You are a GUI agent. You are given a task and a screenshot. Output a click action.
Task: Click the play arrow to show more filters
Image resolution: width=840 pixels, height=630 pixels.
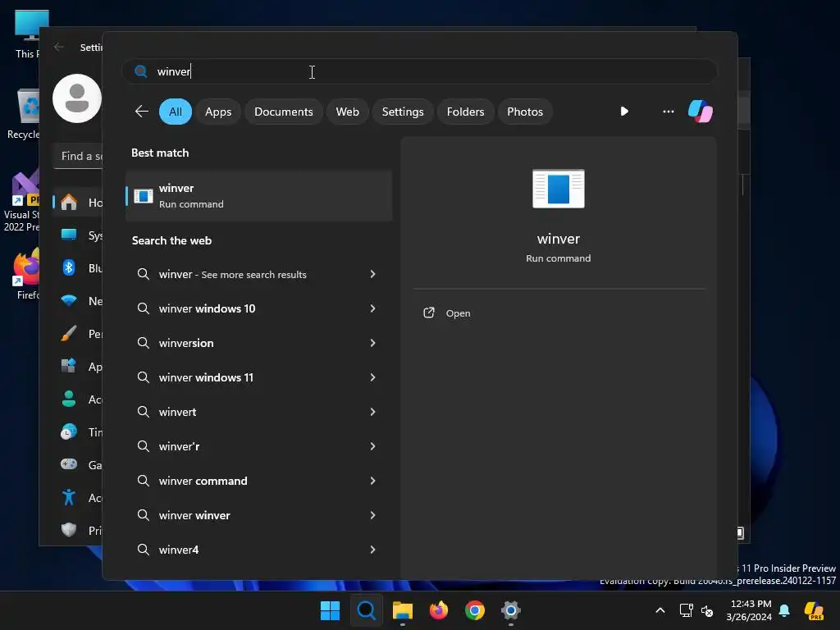[624, 112]
